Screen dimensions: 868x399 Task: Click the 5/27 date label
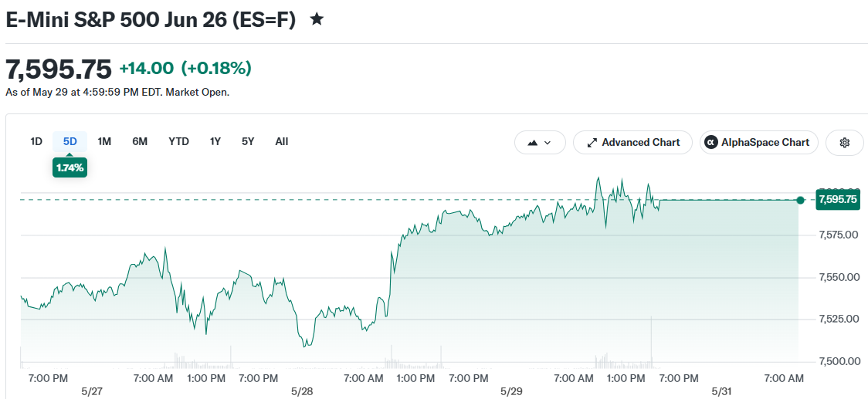[92, 391]
